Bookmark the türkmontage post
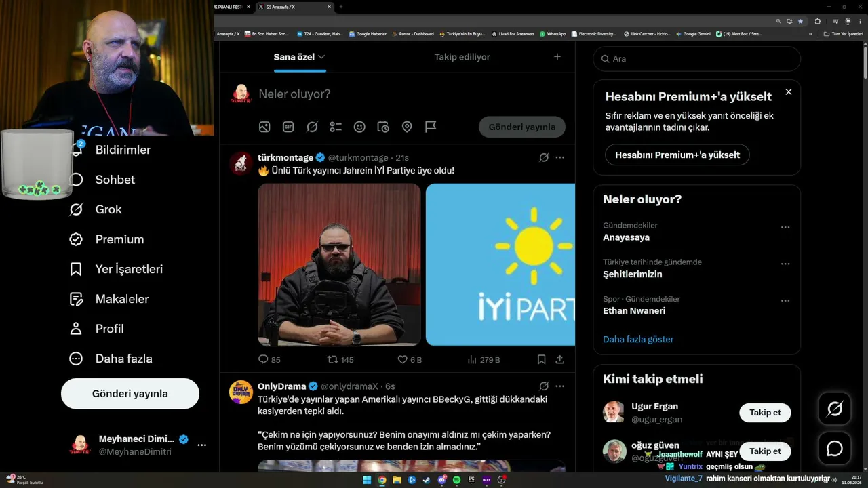This screenshot has height=488, width=868. [541, 360]
